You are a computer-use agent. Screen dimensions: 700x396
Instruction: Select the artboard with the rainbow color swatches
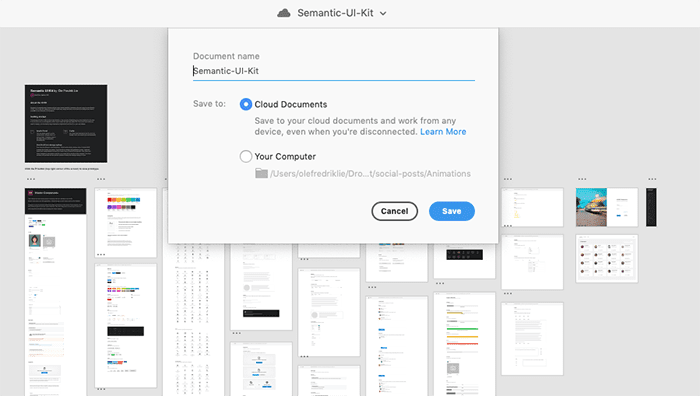[x=125, y=223]
